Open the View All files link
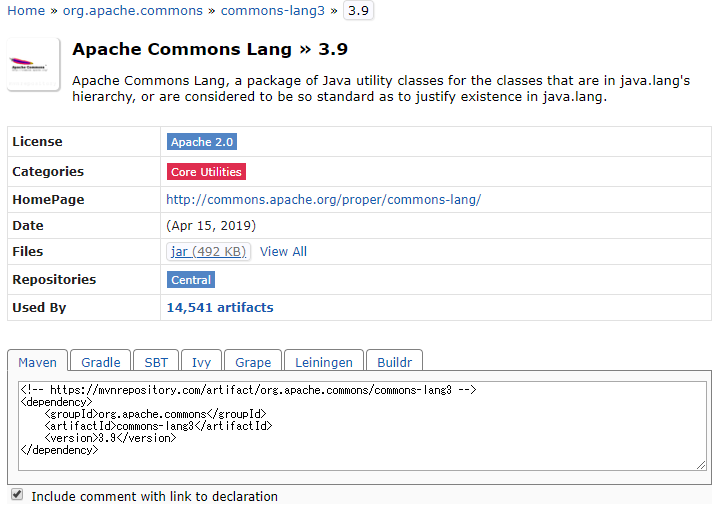The image size is (719, 512). pyautogui.click(x=283, y=252)
